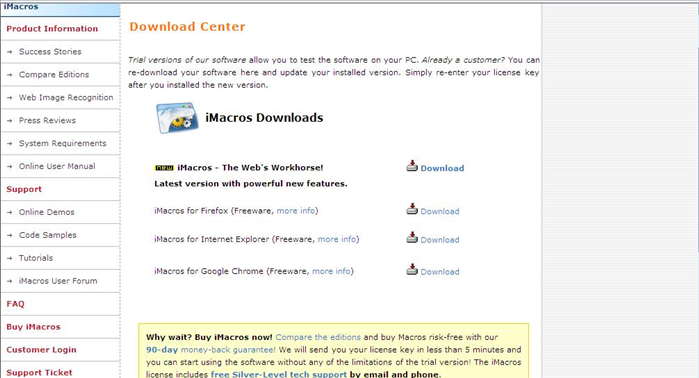Open the 90-day money-back guarantee link
The height and width of the screenshot is (378, 699).
(x=211, y=350)
